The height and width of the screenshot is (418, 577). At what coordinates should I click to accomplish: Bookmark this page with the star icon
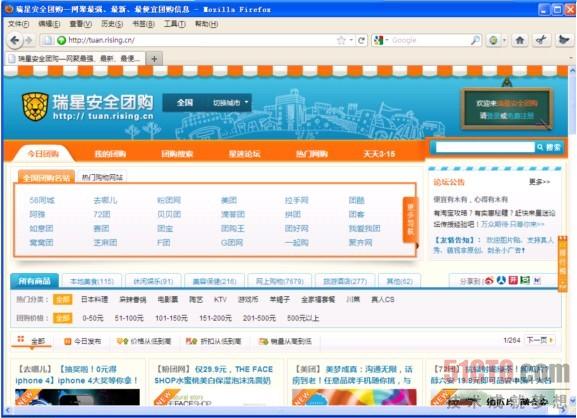[341, 40]
